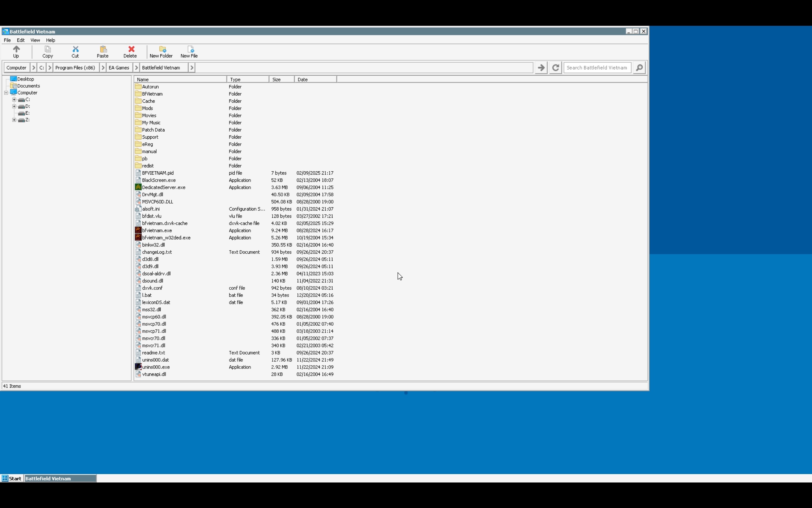Viewport: 812px width, 508px height.
Task: Collapse the Computer tree node
Action: click(6, 93)
